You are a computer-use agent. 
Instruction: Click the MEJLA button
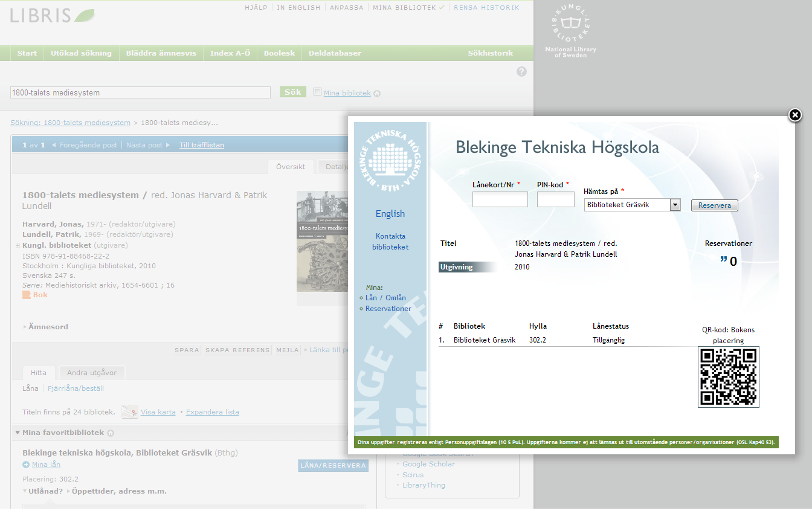[x=288, y=350]
